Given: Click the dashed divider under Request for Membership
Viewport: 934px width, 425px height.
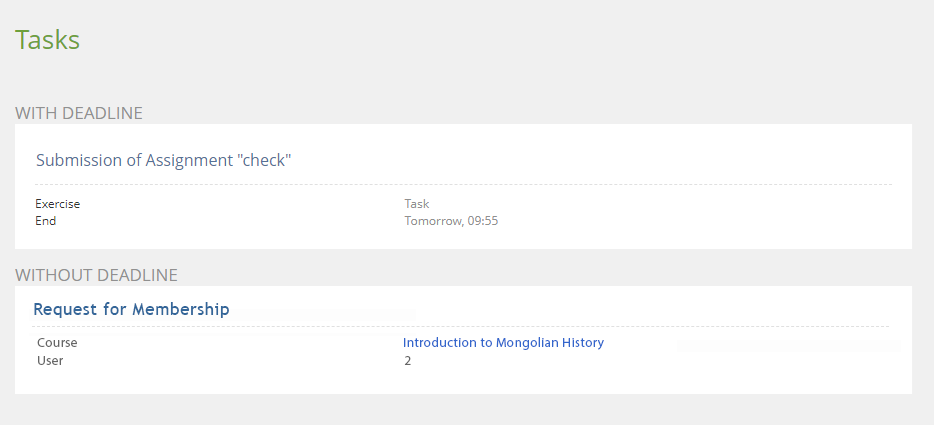Looking at the screenshot, I should click(460, 327).
